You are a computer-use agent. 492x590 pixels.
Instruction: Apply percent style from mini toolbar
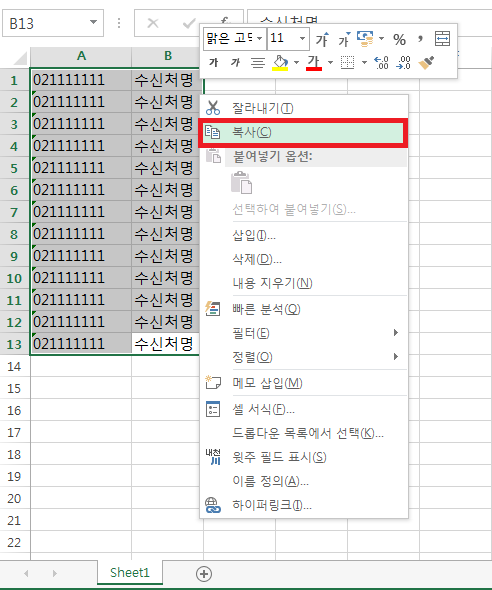click(x=399, y=39)
